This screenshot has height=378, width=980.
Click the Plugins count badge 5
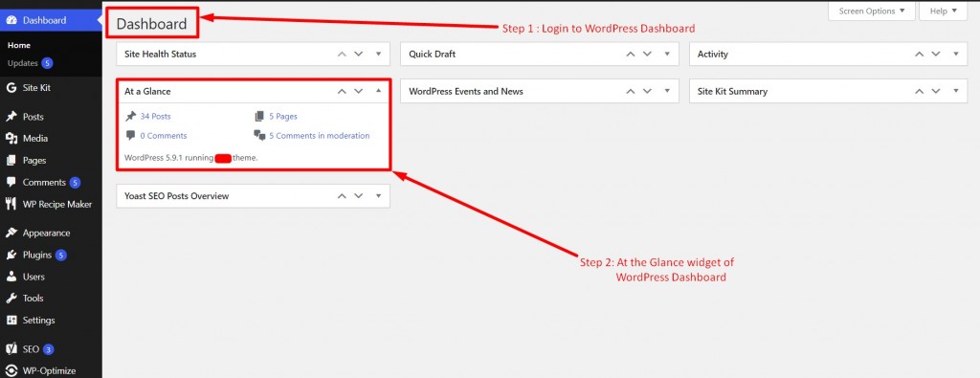pos(60,255)
